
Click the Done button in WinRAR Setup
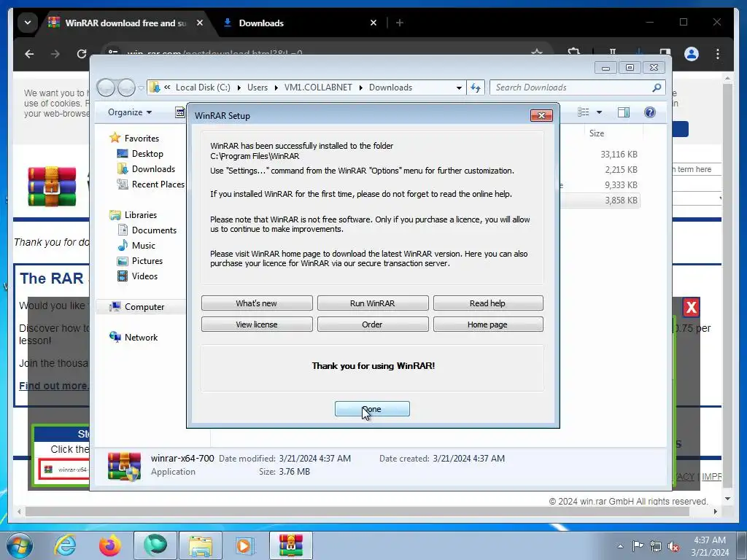point(372,408)
